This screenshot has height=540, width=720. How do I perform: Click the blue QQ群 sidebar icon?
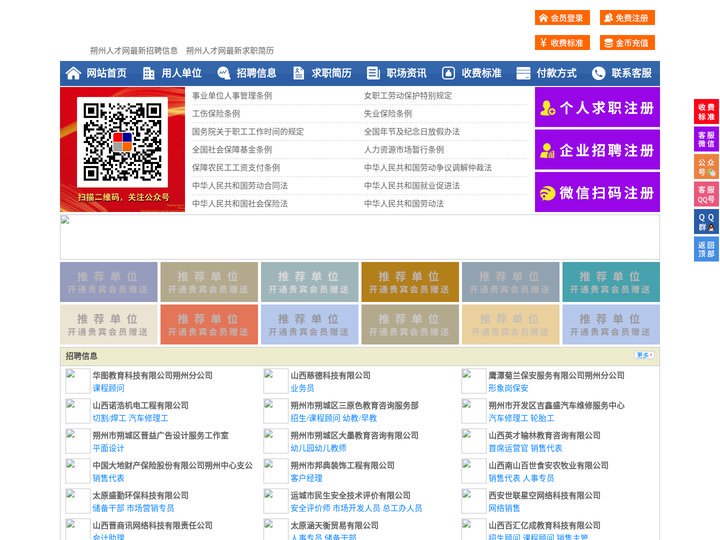(706, 222)
